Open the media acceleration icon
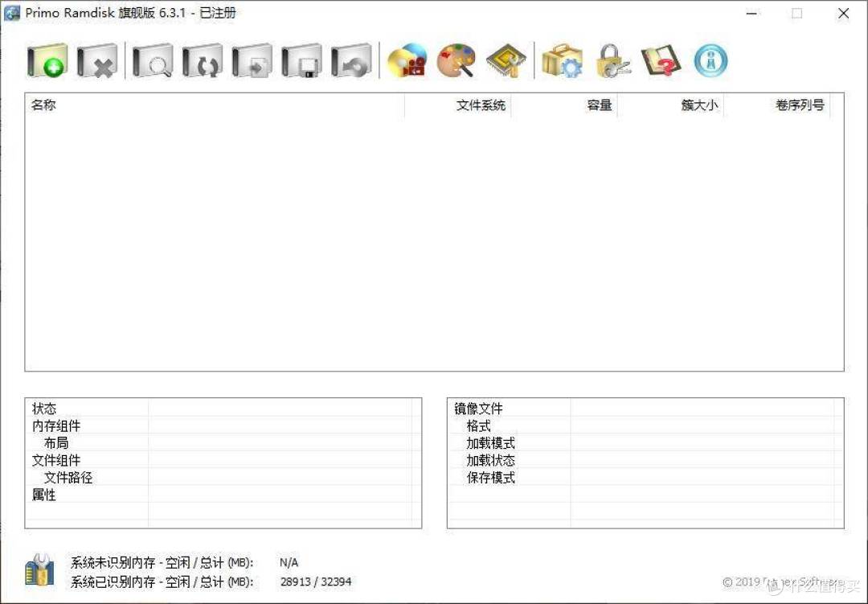 (x=407, y=60)
